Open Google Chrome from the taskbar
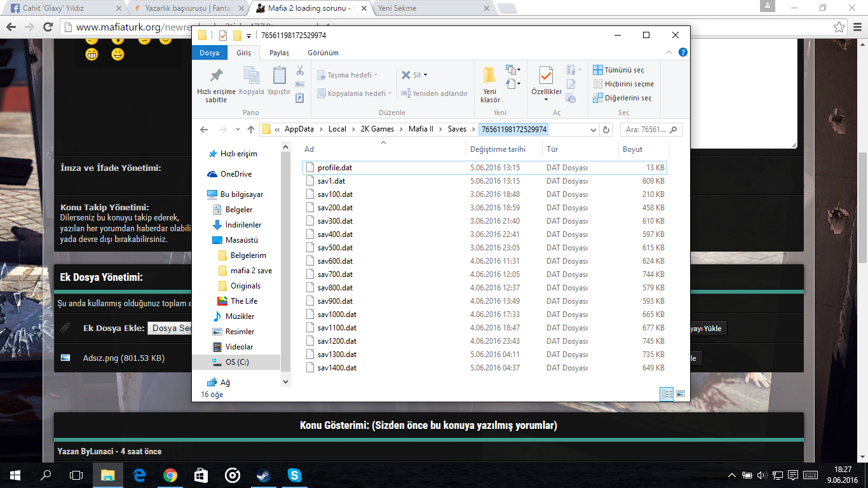Image resolution: width=868 pixels, height=488 pixels. [x=170, y=475]
